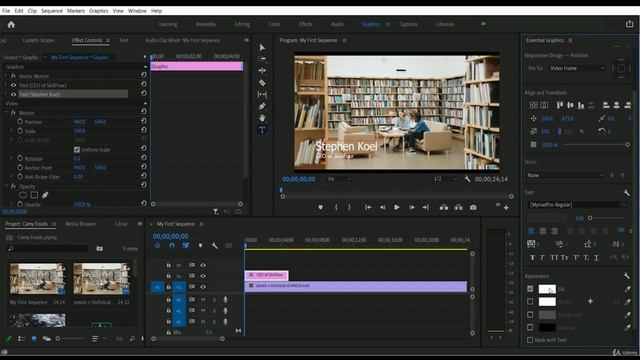Toggle visibility of Text (CEO of SkillFlow) layer
640x360 pixels.
click(x=13, y=85)
